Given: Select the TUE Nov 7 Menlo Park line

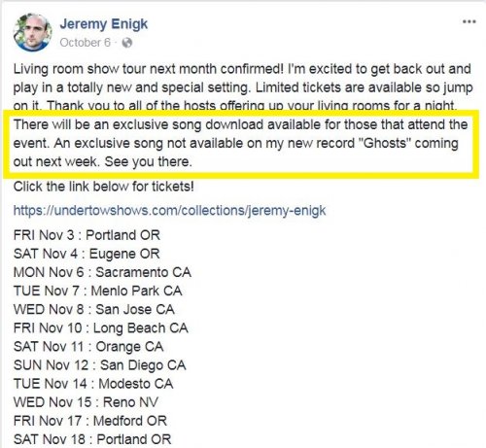Looking at the screenshot, I should tap(97, 291).
